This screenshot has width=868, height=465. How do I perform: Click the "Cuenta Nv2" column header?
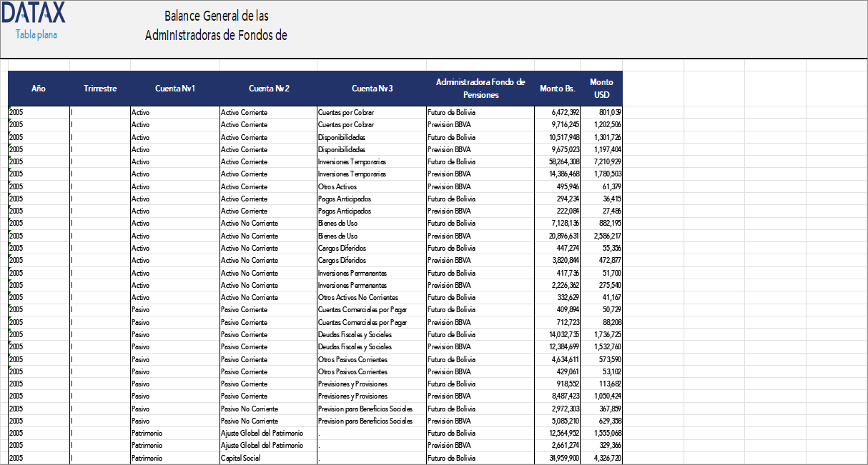[268, 89]
